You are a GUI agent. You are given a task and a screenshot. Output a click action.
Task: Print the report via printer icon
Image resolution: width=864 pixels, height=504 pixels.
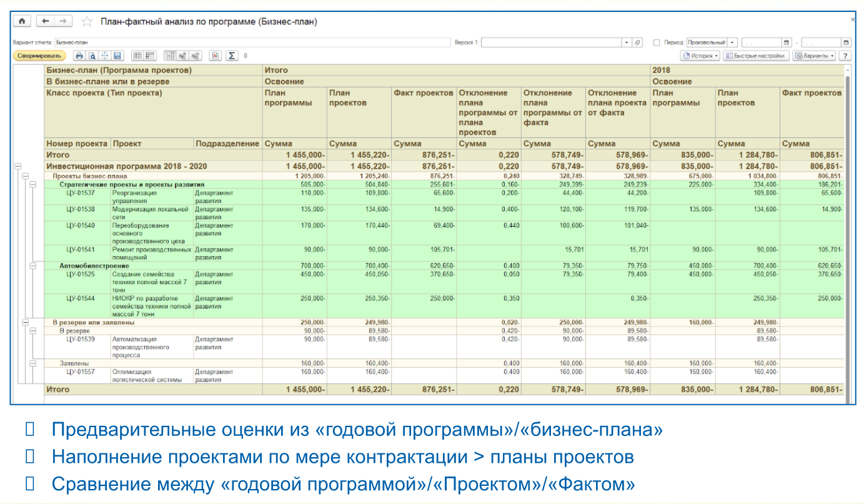coord(79,56)
